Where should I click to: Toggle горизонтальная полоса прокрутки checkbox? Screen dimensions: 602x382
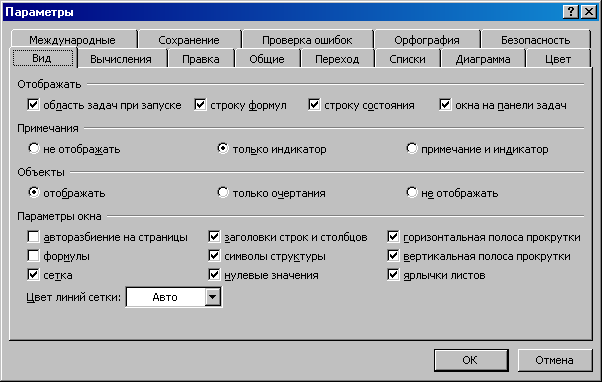point(393,236)
